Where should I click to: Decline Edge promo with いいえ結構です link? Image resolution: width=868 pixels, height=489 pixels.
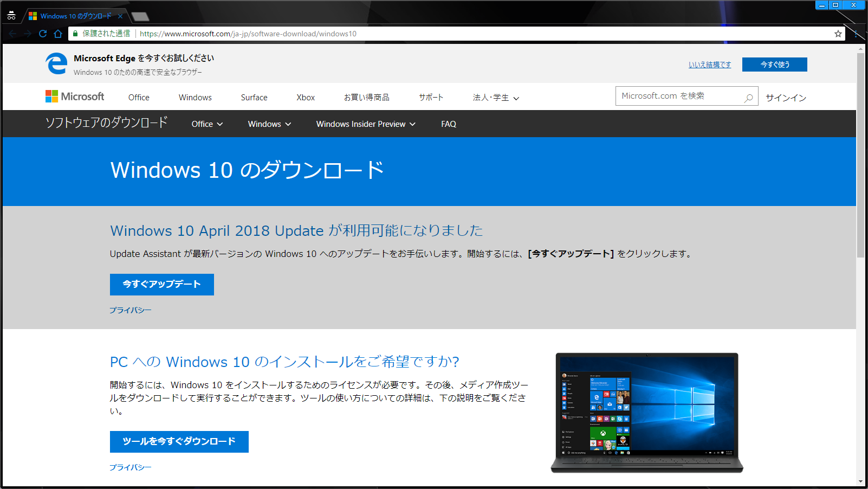coord(710,65)
